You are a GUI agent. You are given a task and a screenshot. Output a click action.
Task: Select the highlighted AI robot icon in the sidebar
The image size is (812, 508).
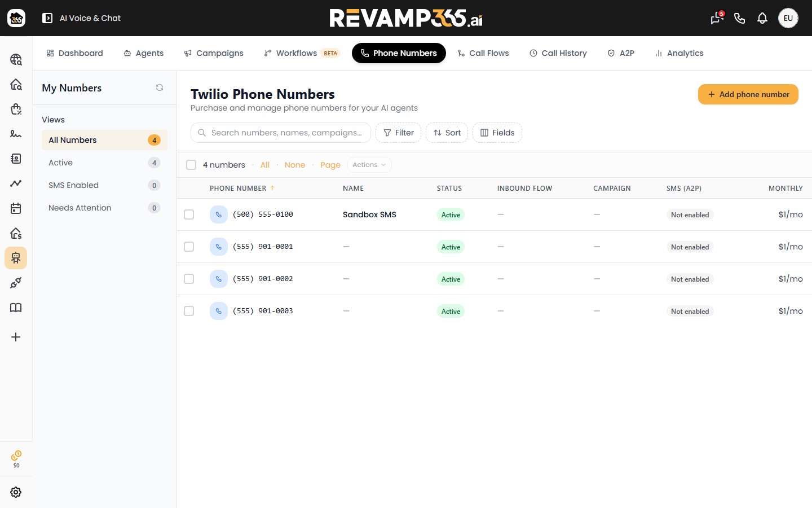16,258
